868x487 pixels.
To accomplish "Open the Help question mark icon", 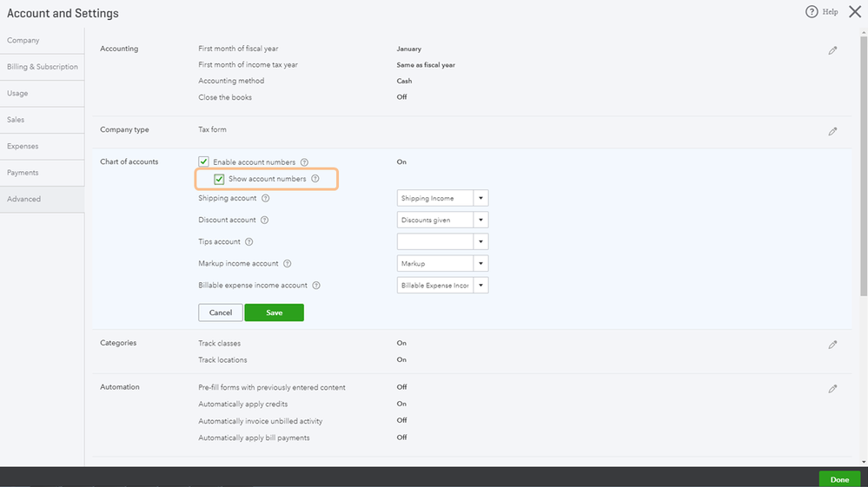I will tap(812, 11).
